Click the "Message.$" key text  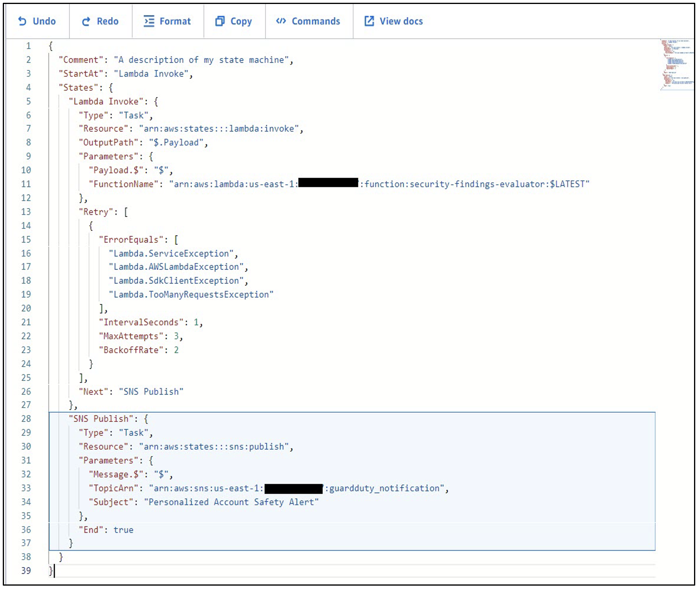point(116,474)
